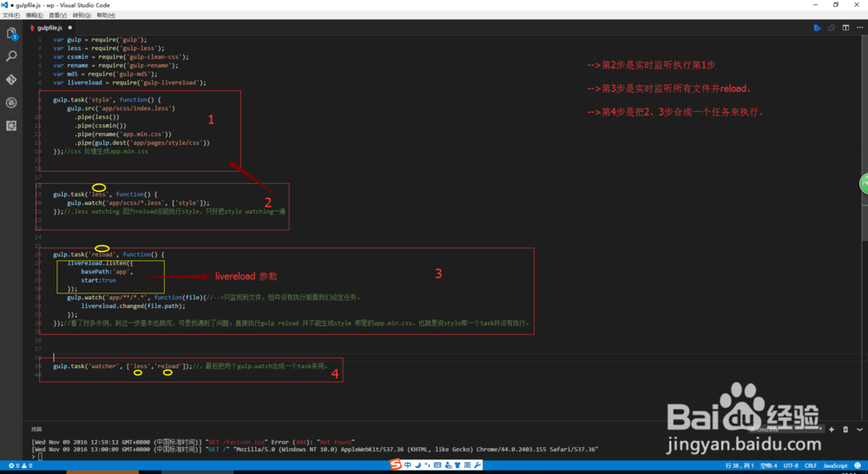Viewport: 868px width, 474px height.
Task: Click the .pipe(rename('app.min.css')) line
Action: click(x=123, y=134)
